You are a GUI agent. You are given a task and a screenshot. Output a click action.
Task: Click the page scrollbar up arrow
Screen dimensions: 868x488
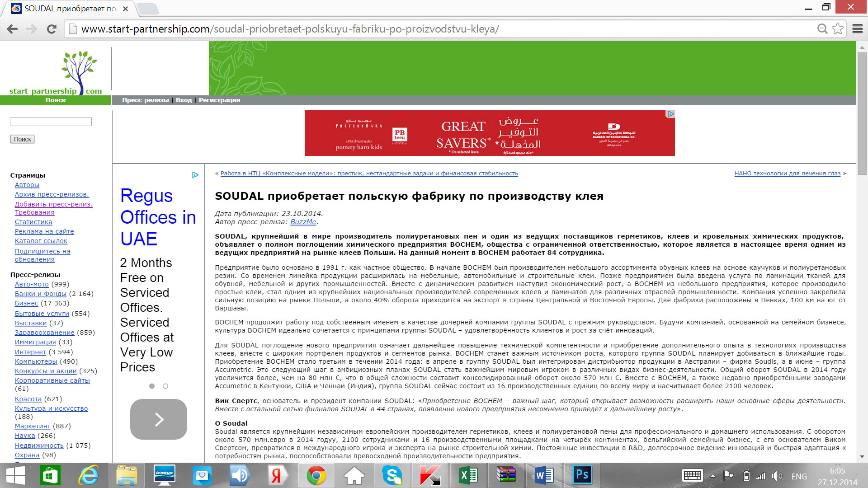[862, 47]
